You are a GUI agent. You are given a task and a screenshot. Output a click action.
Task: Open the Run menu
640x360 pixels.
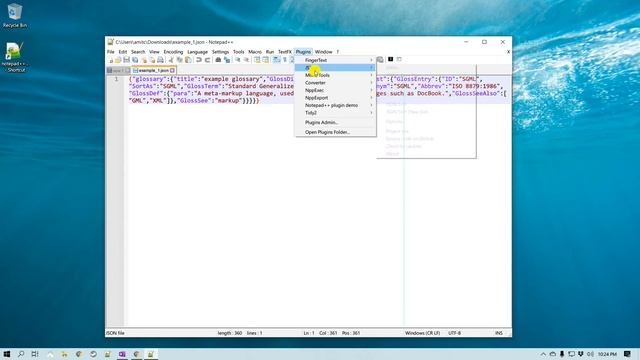click(270, 52)
